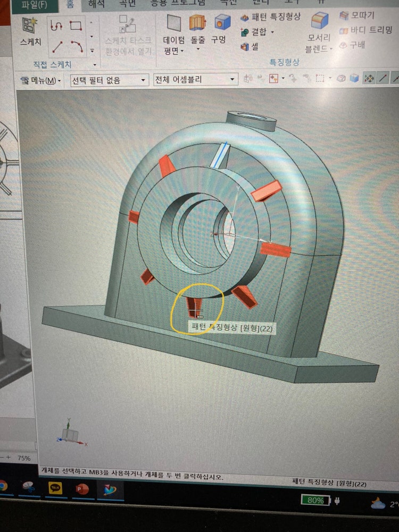Toggle the cube display icon in selection bar

pos(355,79)
